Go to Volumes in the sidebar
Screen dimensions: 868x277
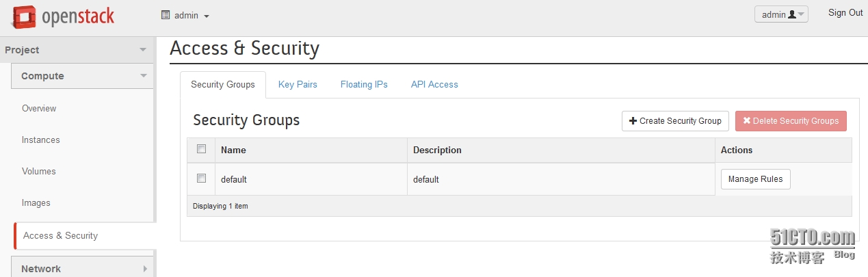tap(39, 172)
